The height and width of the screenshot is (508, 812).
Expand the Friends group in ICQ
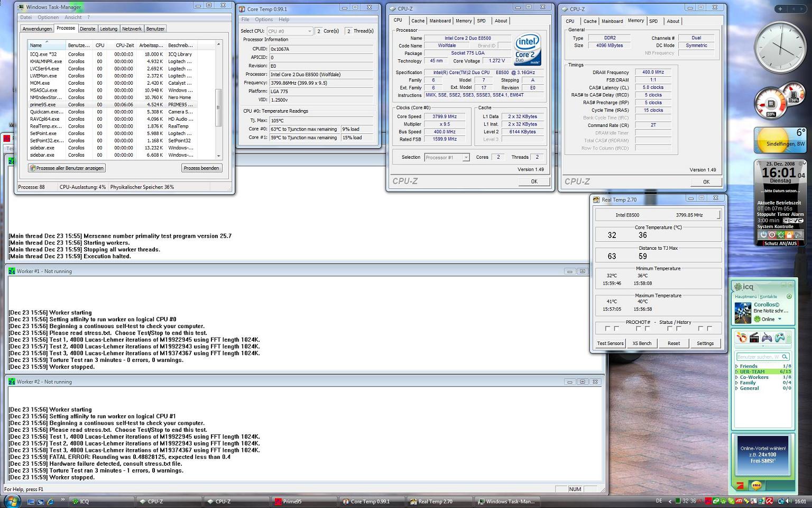(737, 366)
